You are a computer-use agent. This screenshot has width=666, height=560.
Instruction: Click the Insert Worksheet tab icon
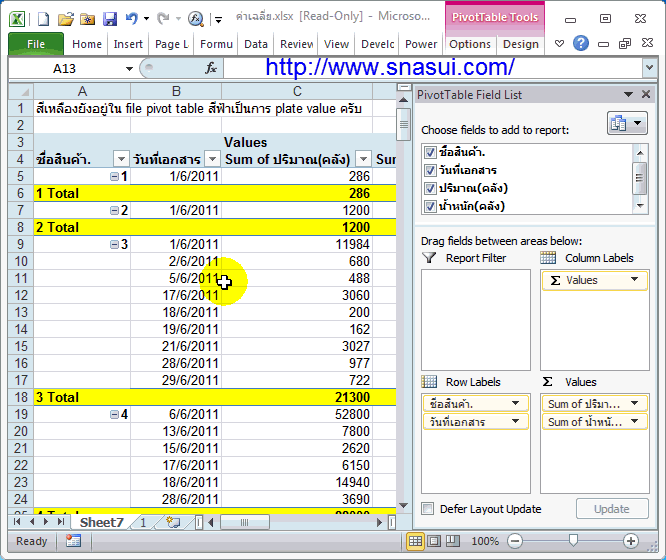(174, 522)
